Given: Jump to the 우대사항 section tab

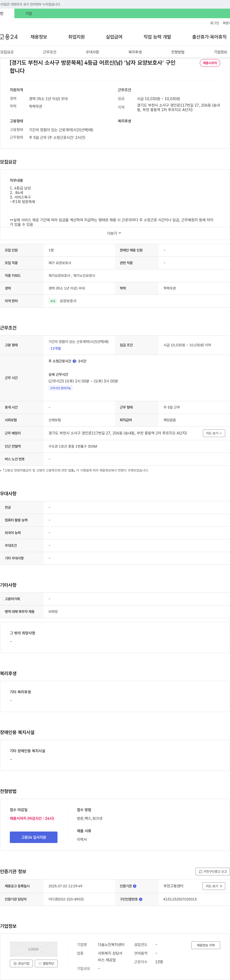Looking at the screenshot, I should pos(92,52).
